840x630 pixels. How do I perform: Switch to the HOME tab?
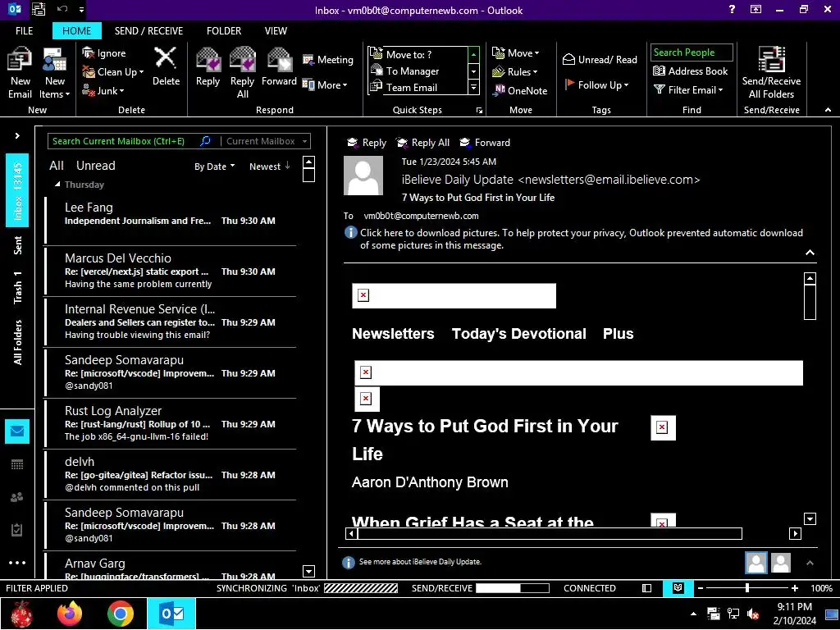[x=76, y=31]
